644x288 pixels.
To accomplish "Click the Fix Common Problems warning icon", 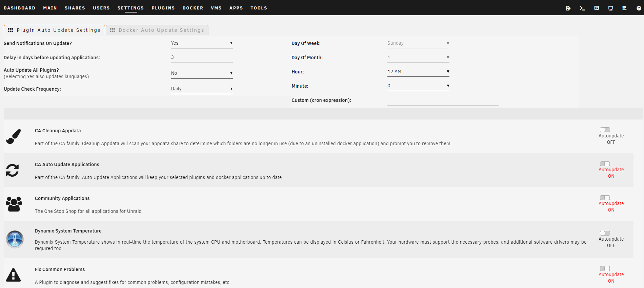I will pyautogui.click(x=14, y=274).
